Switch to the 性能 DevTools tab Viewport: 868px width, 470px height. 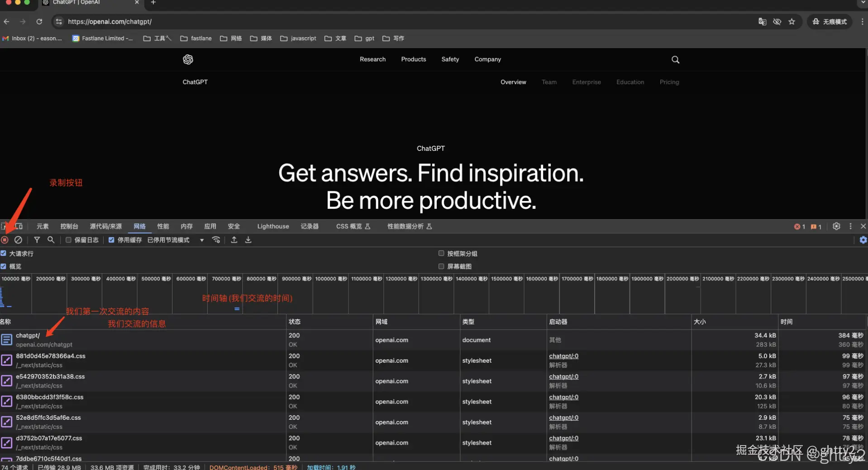(163, 226)
